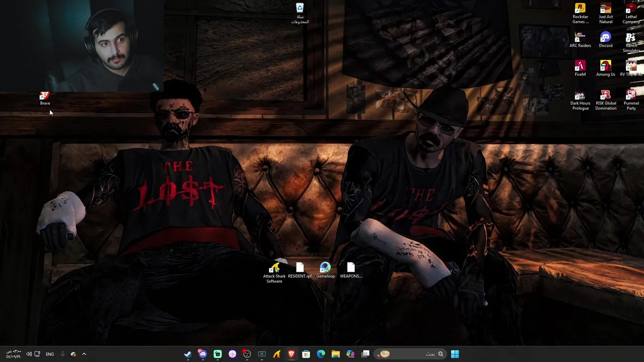Open Xbox Game Bar taskbar icon
Viewport: 644px width, 362px height.
(x=262, y=354)
